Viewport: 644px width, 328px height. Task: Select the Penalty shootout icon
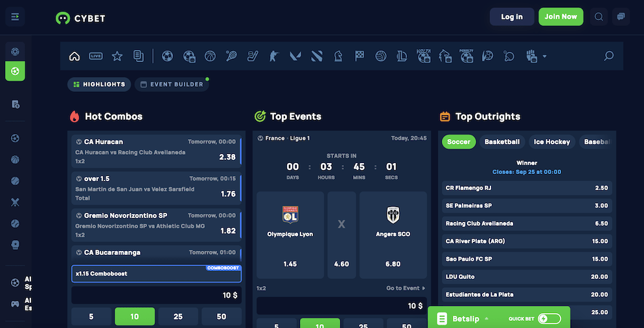point(466,56)
